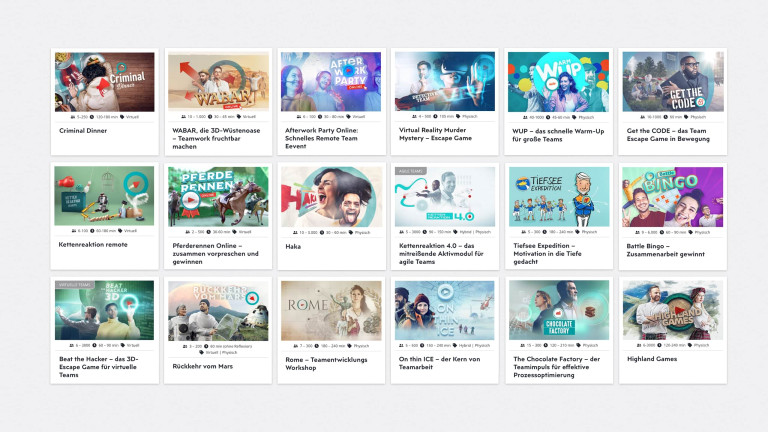768x432 pixels.
Task: Open the On thin ICE thumbnail
Action: point(444,310)
